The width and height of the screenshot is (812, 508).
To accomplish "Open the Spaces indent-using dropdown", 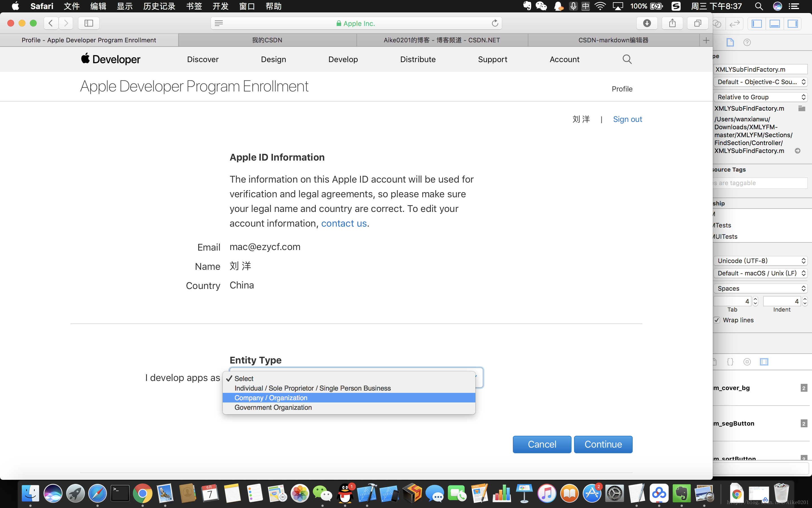I will click(760, 288).
